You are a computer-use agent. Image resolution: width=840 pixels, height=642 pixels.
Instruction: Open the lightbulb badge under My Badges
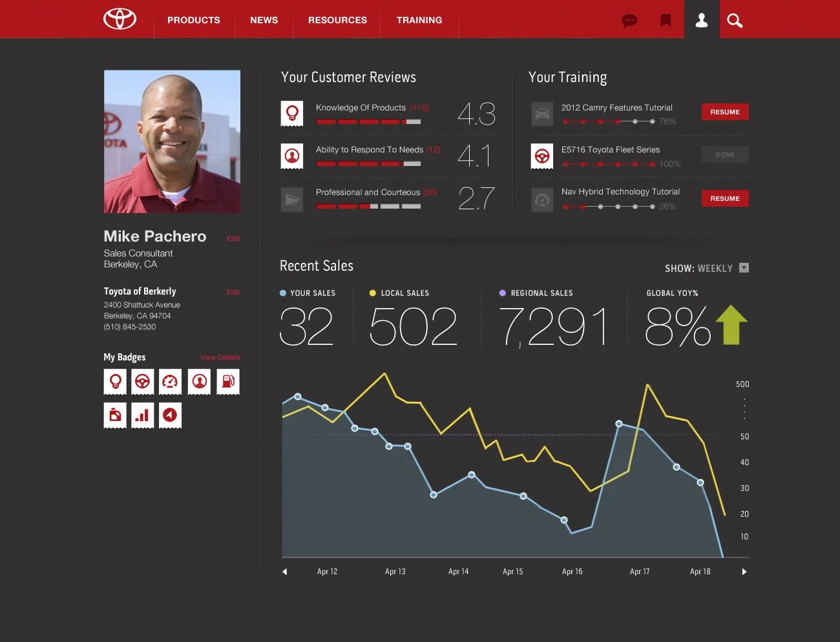115,382
